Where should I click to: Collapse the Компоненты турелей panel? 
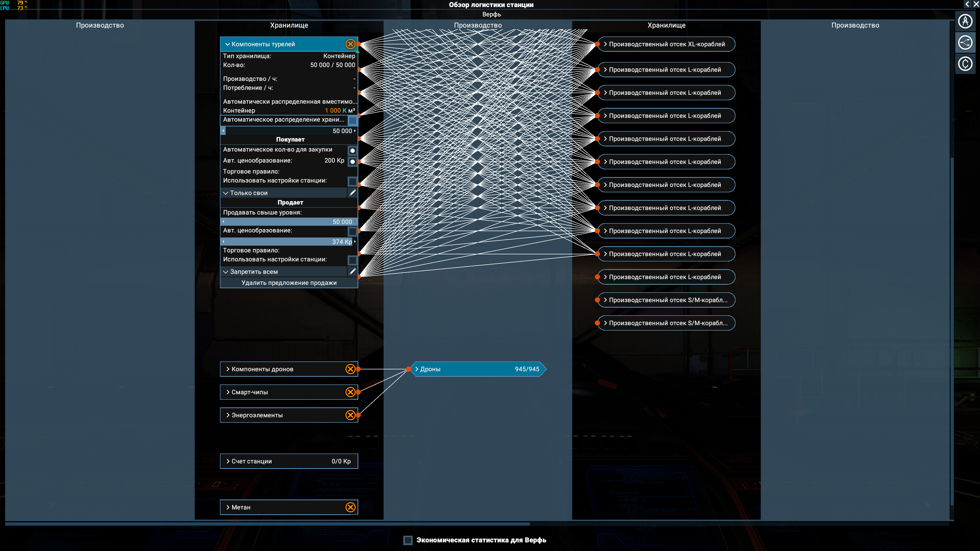[x=227, y=44]
